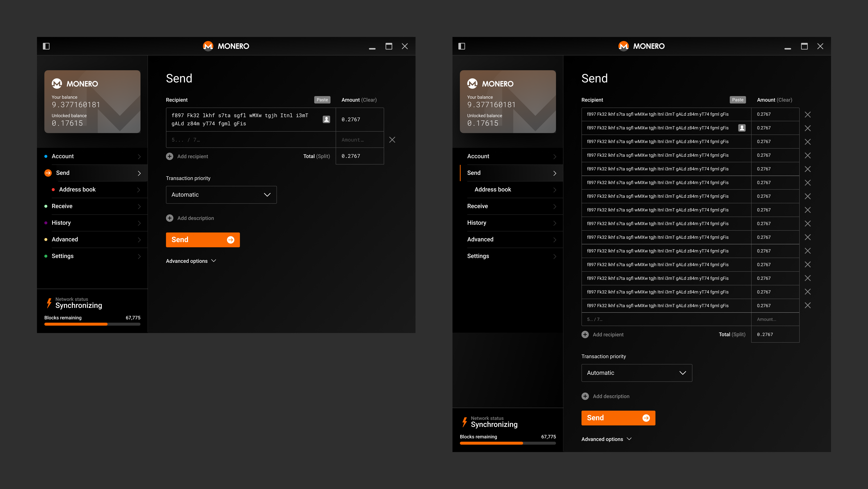Click orange Send button in right window
Viewport: 868px width, 489px height.
tap(618, 418)
